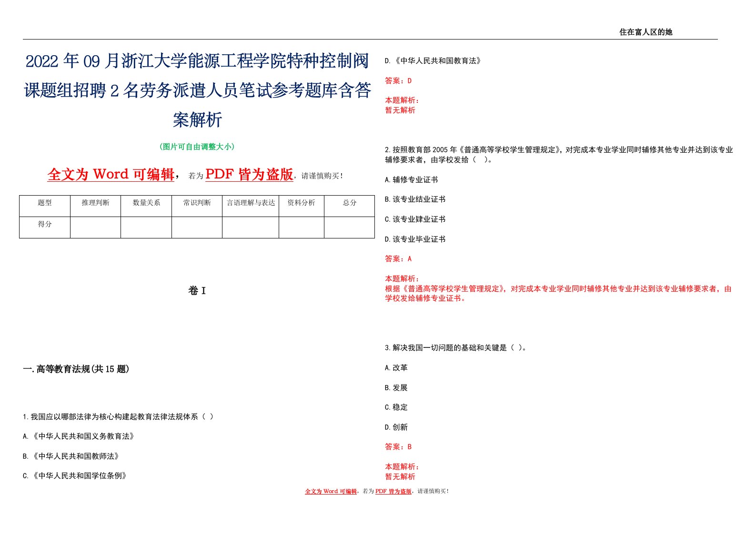756x534 pixels.
Task: Select option C 《中华人民共和国学位条例》
Action: [75, 476]
